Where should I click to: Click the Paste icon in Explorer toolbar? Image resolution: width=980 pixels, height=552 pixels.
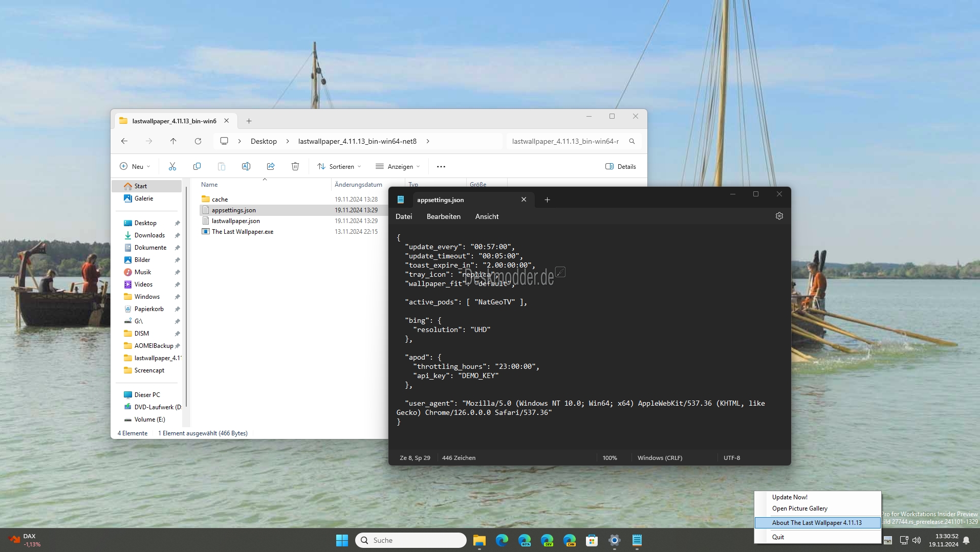point(221,166)
